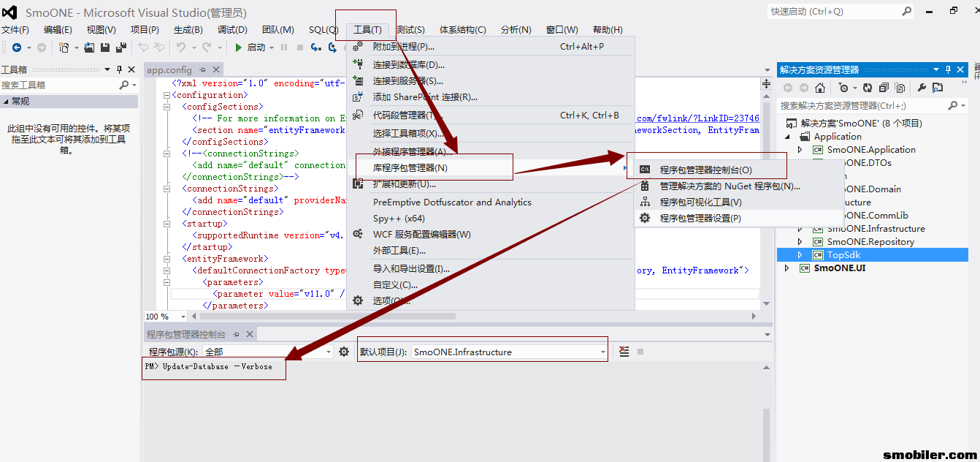Close the app.config editor tab
The height and width of the screenshot is (462, 980).
click(x=217, y=69)
